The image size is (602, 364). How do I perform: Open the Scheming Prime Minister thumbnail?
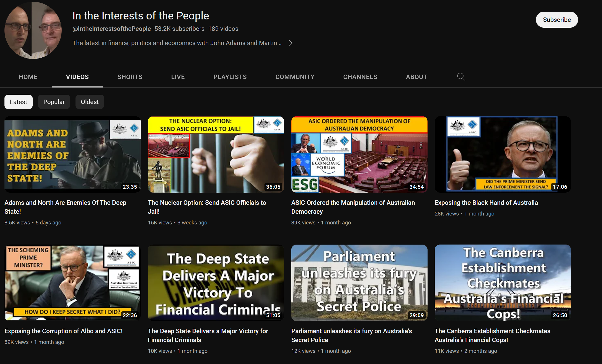[x=73, y=283]
